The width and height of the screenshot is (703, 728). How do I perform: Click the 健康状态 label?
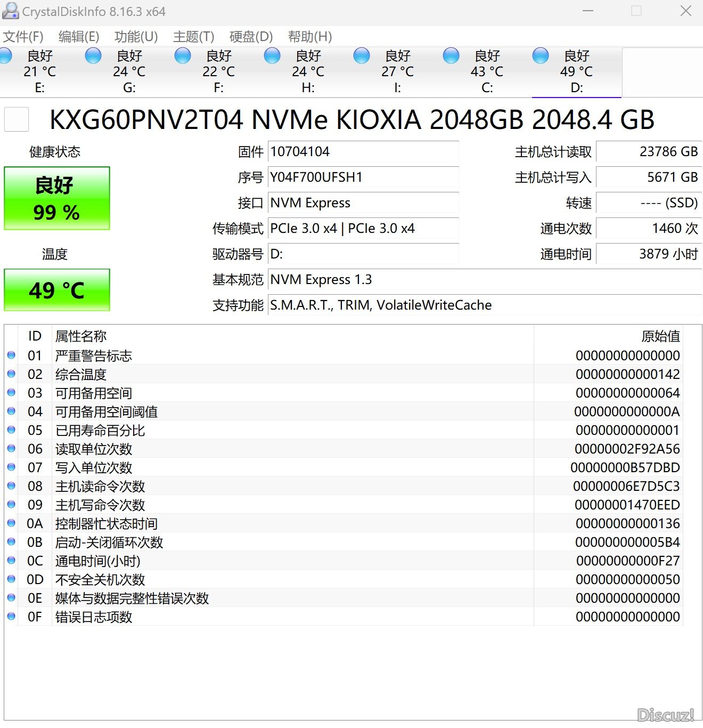[x=55, y=152]
